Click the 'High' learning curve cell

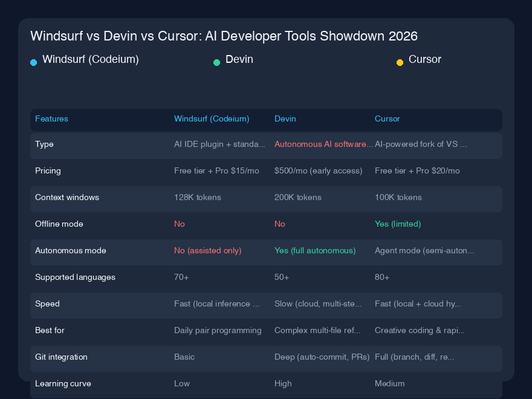(x=283, y=384)
